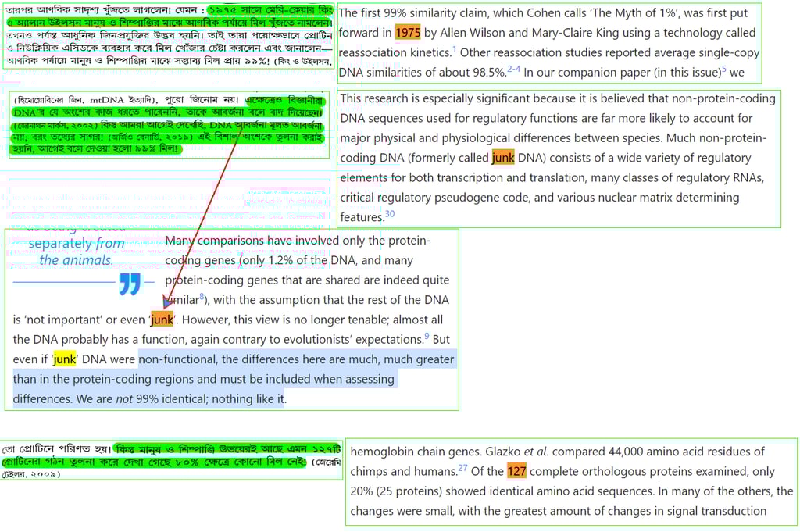Select the word 'physiological'

tap(476, 137)
